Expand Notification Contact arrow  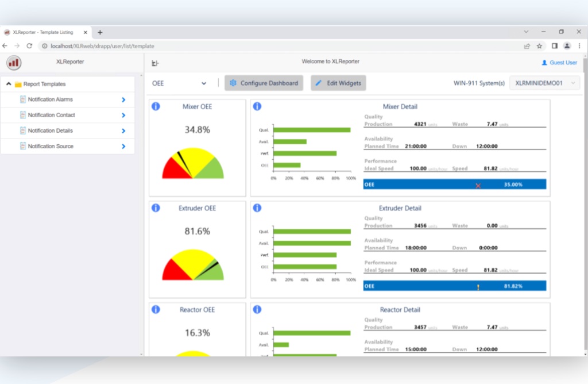(x=123, y=115)
